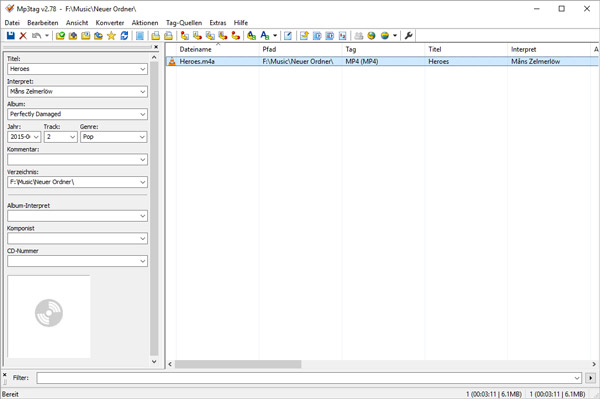This screenshot has width=600, height=399.
Task: Click the empty cover art placeholder
Action: (49, 317)
